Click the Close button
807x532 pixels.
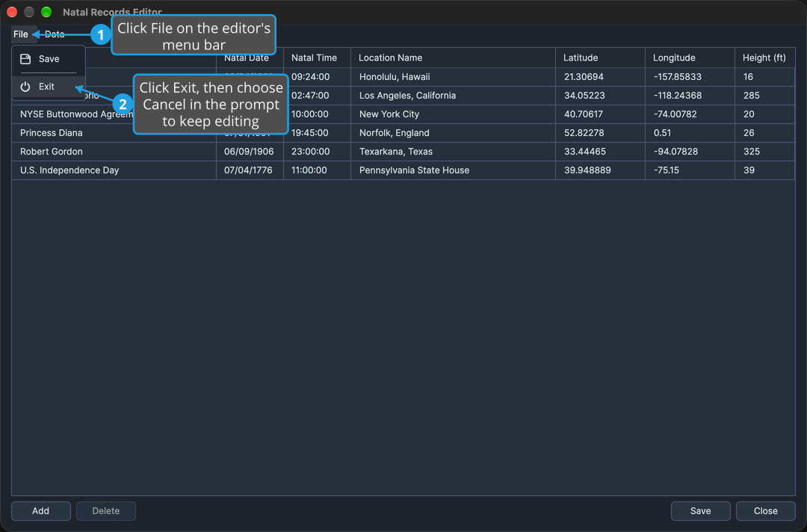tap(765, 511)
